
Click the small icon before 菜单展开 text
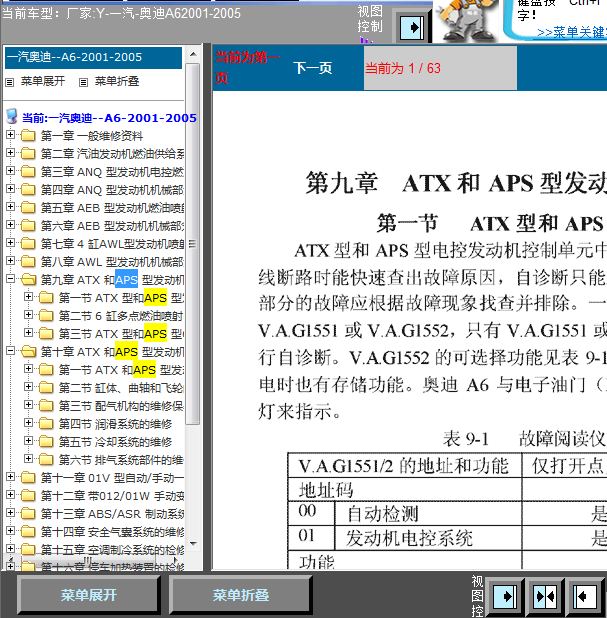[x=9, y=82]
